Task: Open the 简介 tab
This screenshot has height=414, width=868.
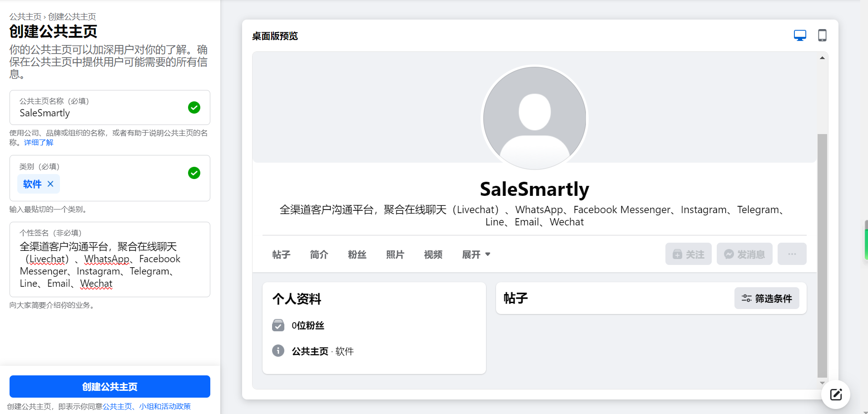Action: pos(319,254)
